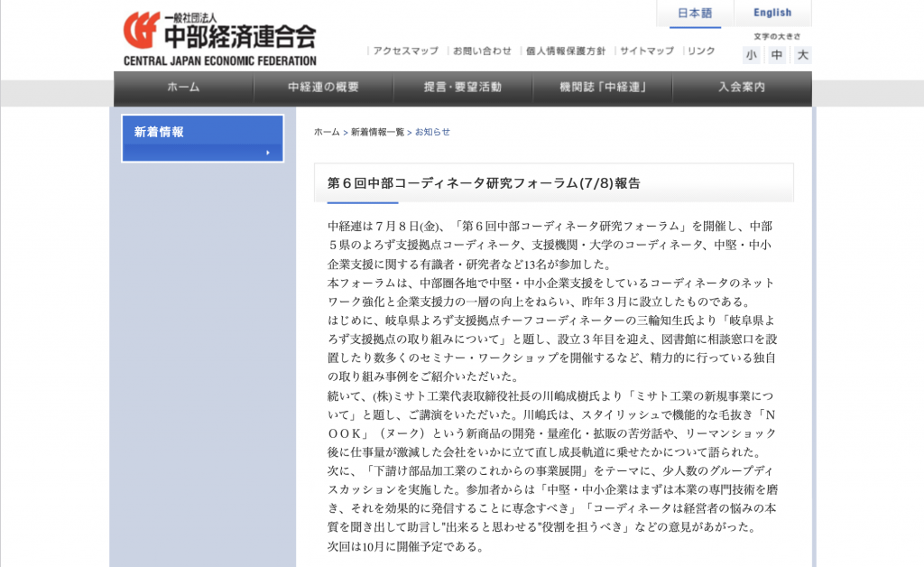
Task: Open the 個人情報保護方針 link
Action: coord(565,51)
